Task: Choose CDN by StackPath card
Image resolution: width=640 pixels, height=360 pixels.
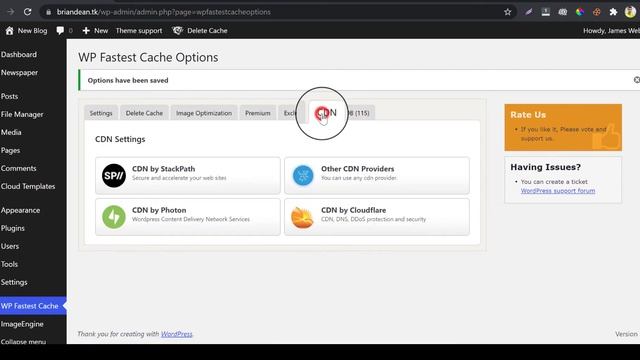Action: 188,176
